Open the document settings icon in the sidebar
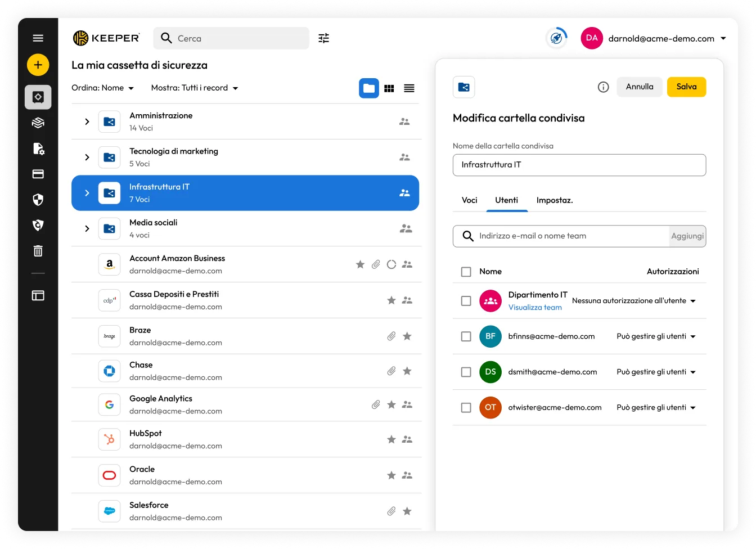The height and width of the screenshot is (549, 756). 38,148
